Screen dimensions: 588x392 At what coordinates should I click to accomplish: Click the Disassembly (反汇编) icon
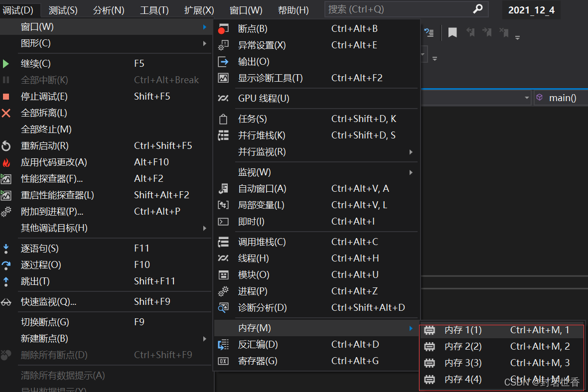pyautogui.click(x=223, y=345)
